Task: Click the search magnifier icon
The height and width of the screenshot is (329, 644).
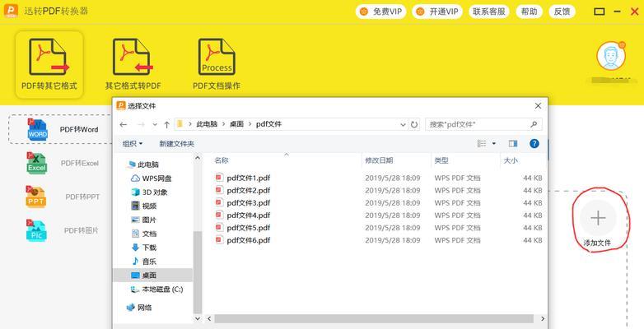Action: 534,124
